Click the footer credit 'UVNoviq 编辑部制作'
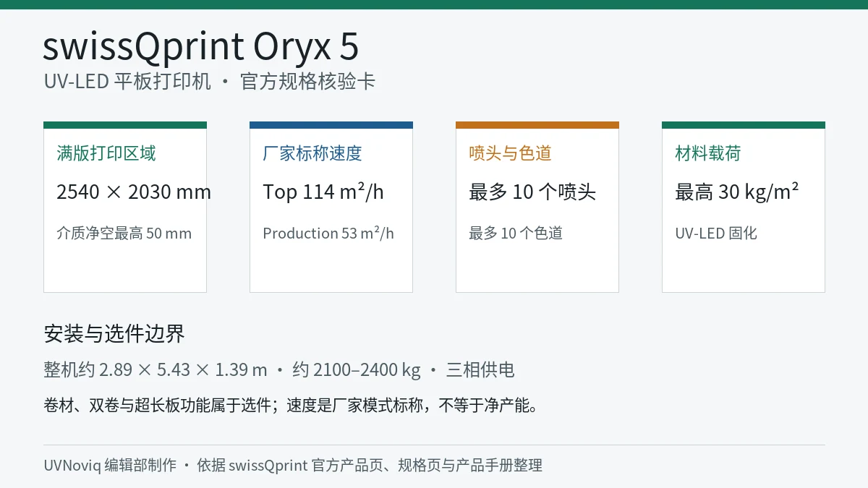Viewport: 868px width, 488px height. coord(110,466)
